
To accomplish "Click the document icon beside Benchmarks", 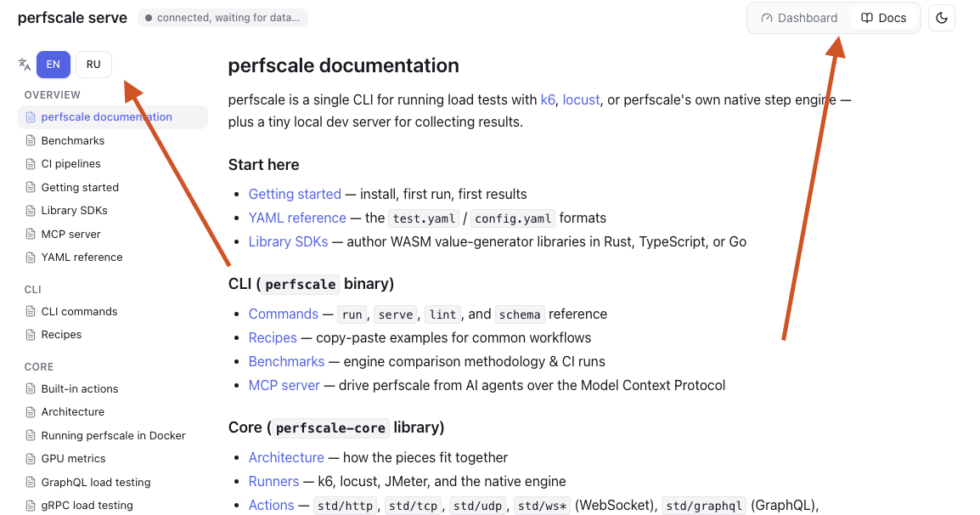I will click(x=30, y=141).
